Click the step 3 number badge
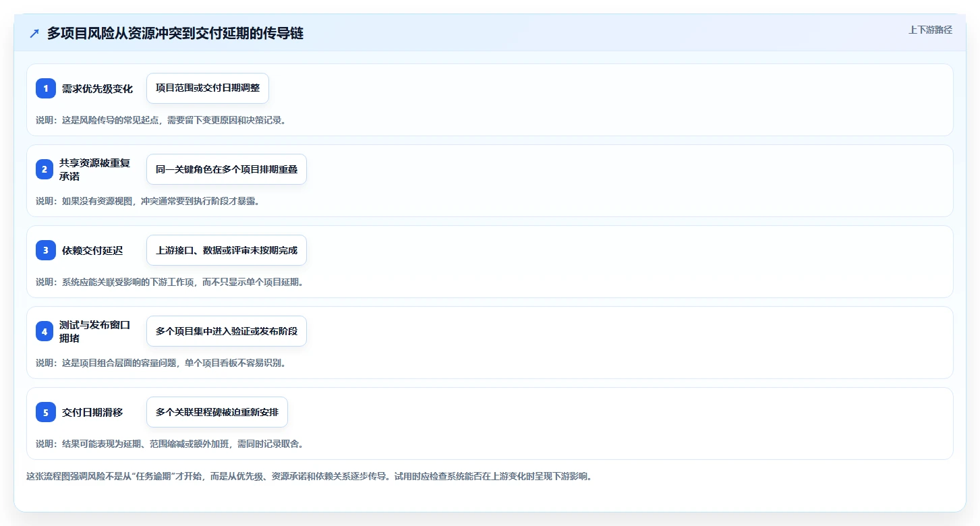The height and width of the screenshot is (526, 980). pyautogui.click(x=46, y=250)
